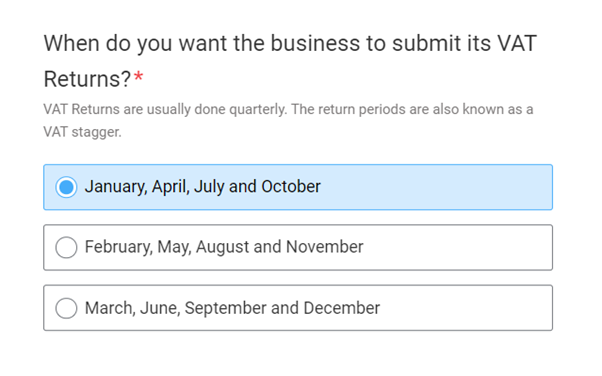Click the word 'September' in the last option
The image size is (602, 376).
[226, 308]
